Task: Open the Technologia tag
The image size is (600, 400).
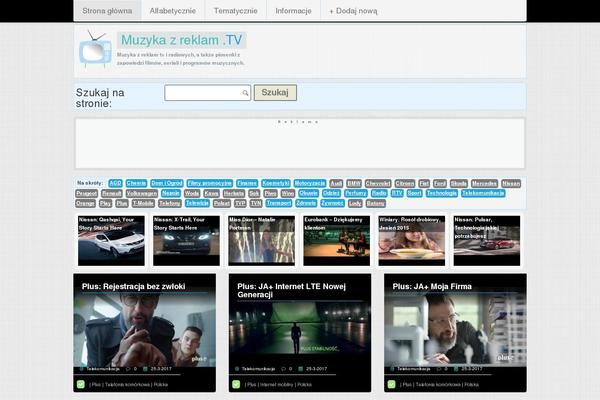Action: [442, 193]
